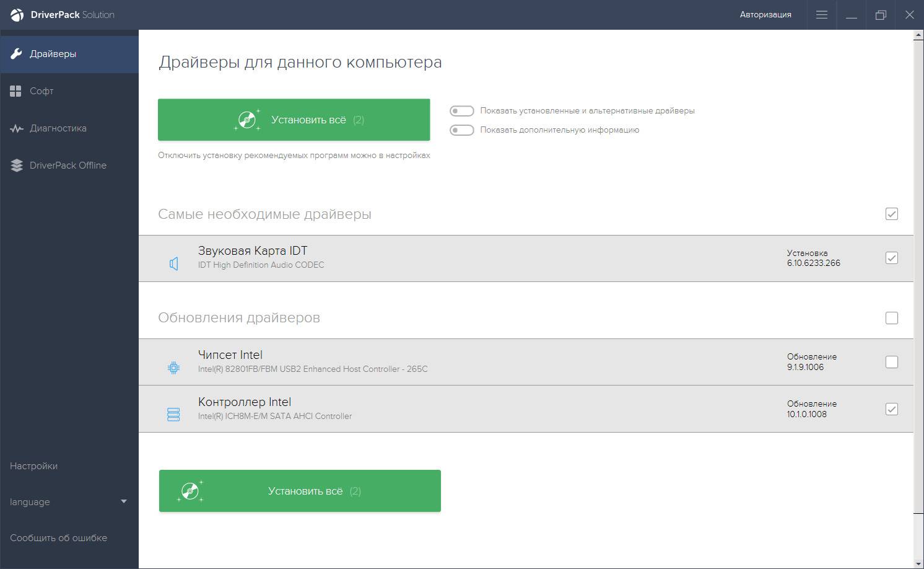This screenshot has width=924, height=569.
Task: Close the DriverPack window
Action: pos(910,15)
